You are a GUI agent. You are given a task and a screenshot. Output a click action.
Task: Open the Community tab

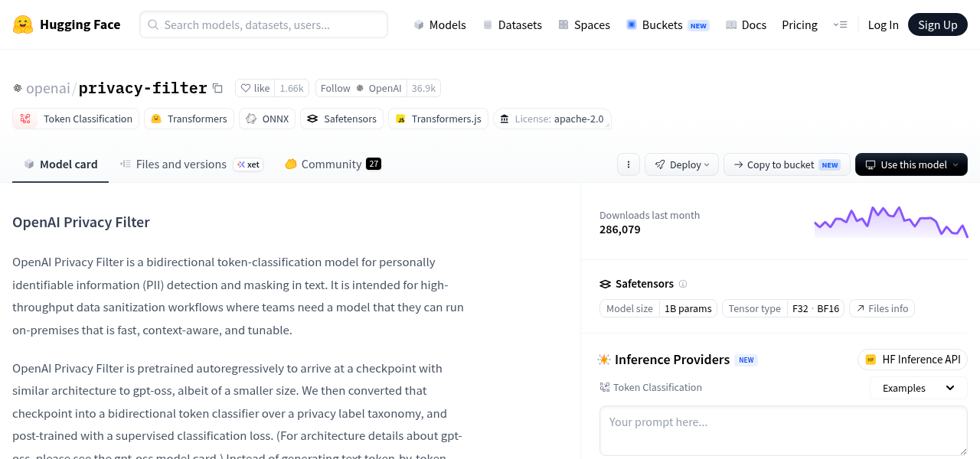[333, 164]
